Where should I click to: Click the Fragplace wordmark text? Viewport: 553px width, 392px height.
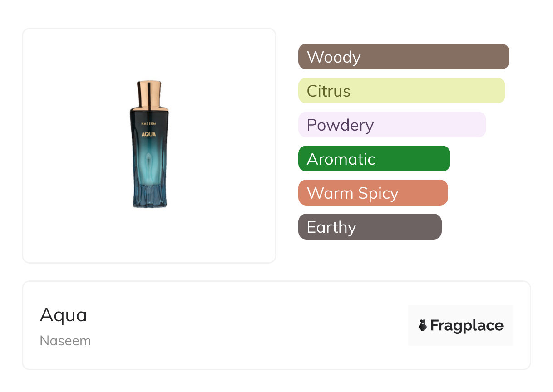coord(467,325)
